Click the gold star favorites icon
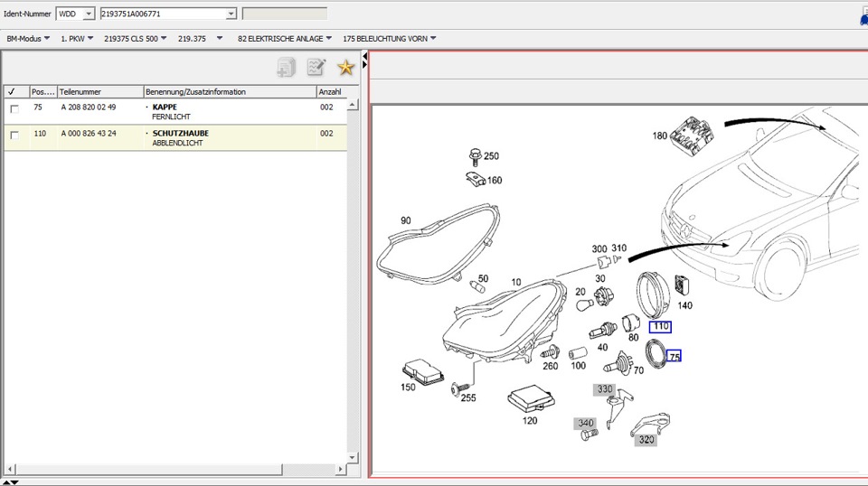This screenshot has height=486, width=868. [x=344, y=67]
